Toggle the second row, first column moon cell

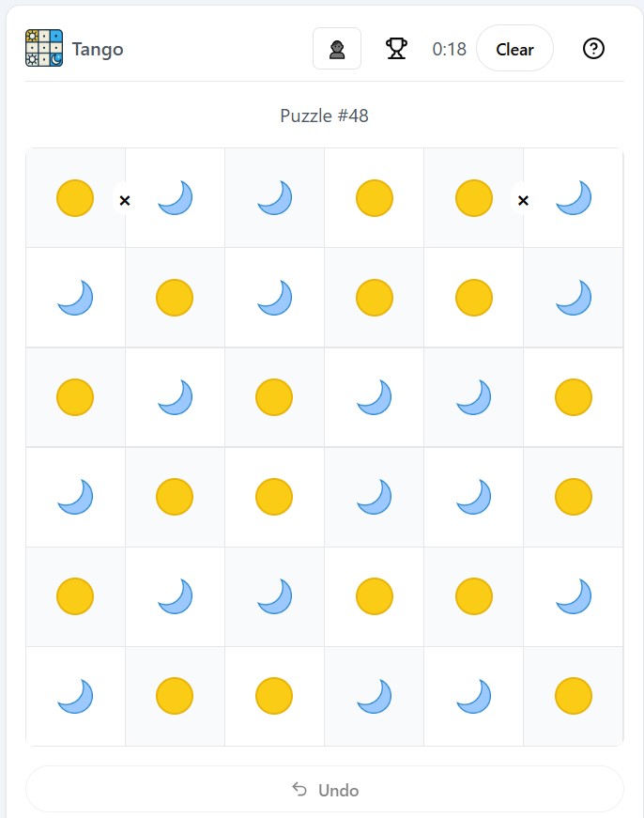(x=75, y=298)
